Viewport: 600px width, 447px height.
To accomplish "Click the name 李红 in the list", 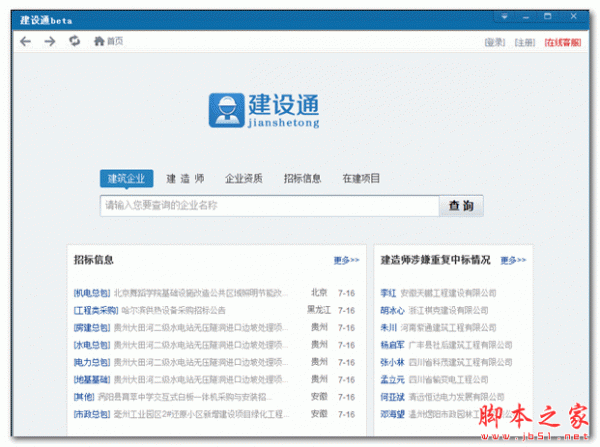I will point(388,293).
